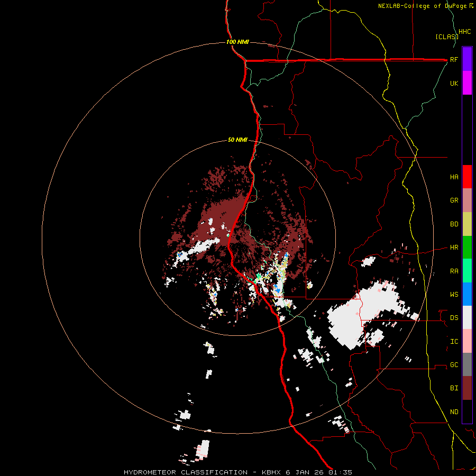Viewport: 476px width, 476px height.
Task: Select the BD yellow legend swatch
Action: pyautogui.click(x=467, y=224)
